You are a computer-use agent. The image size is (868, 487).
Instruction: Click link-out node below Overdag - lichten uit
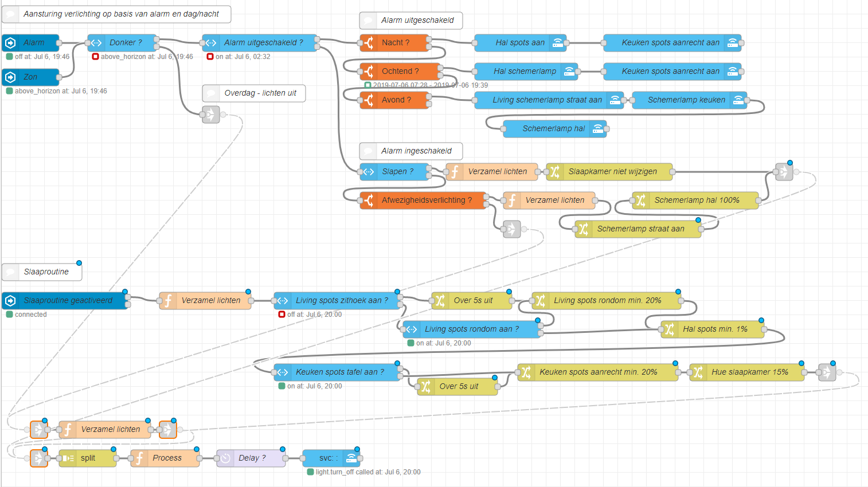210,115
